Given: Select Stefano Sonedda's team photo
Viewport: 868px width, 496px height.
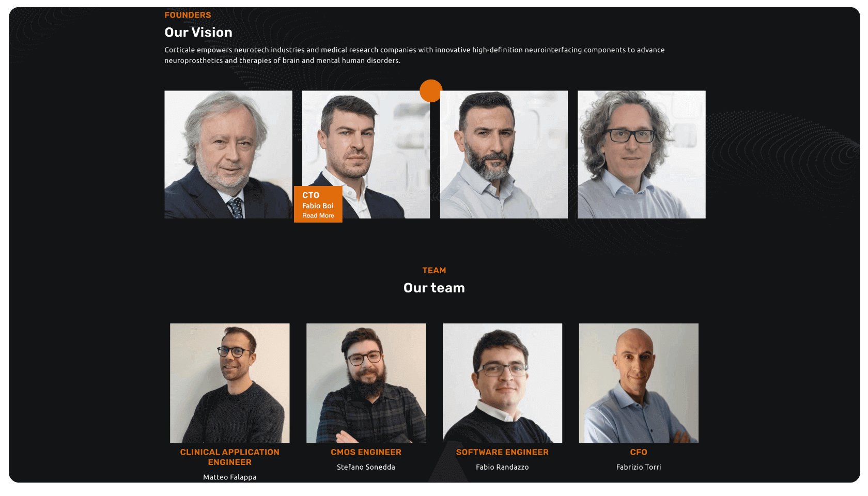Looking at the screenshot, I should [366, 383].
